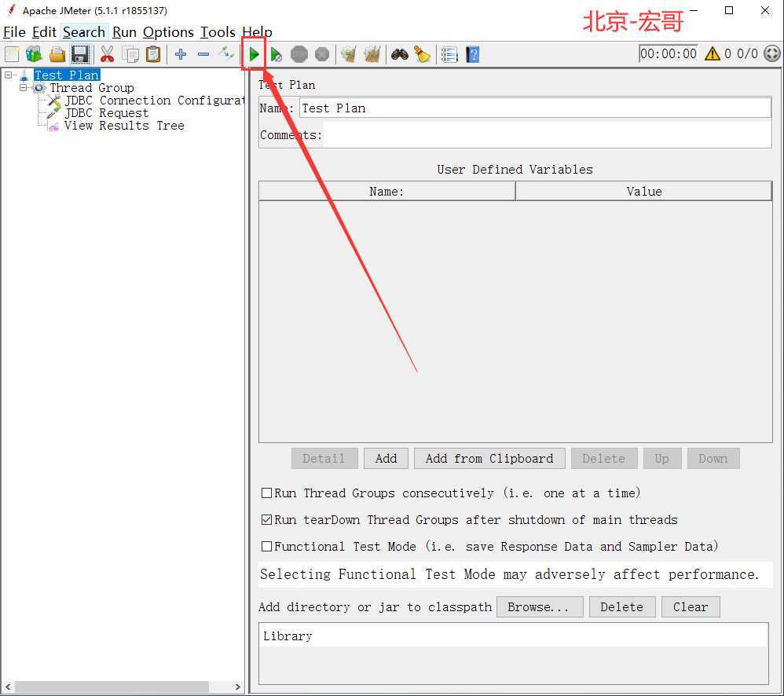Click the remote engines status icon
Viewport: 784px width, 696px height.
772,53
